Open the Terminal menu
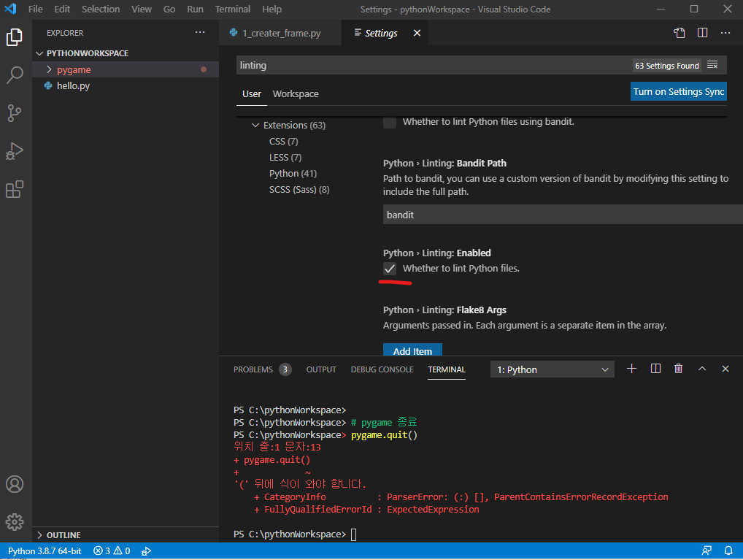 [x=232, y=9]
